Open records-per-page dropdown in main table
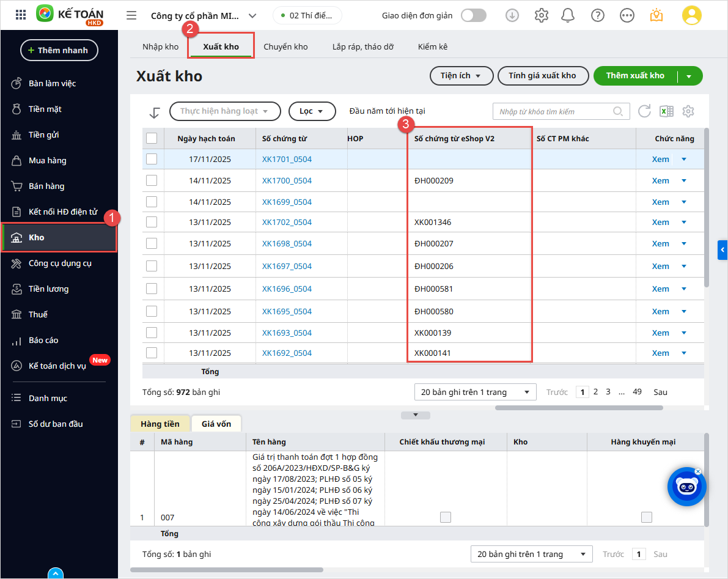The height and width of the screenshot is (579, 728). pos(475,392)
